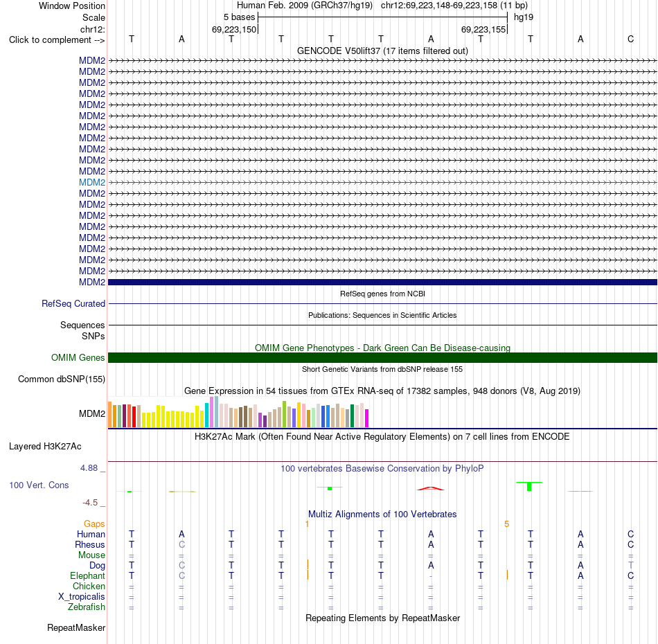Screen dimensions: 658x644
Task: Open the 100 Vert. Cons track label
Action: pyautogui.click(x=39, y=485)
